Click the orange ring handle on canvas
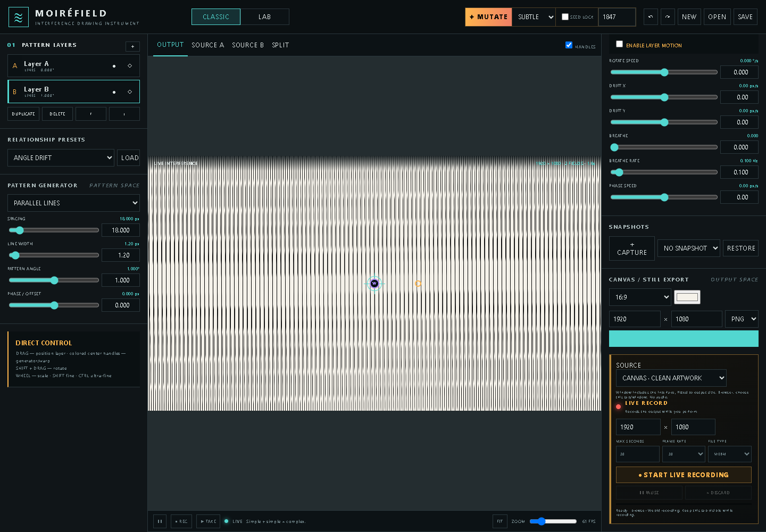 pyautogui.click(x=418, y=284)
